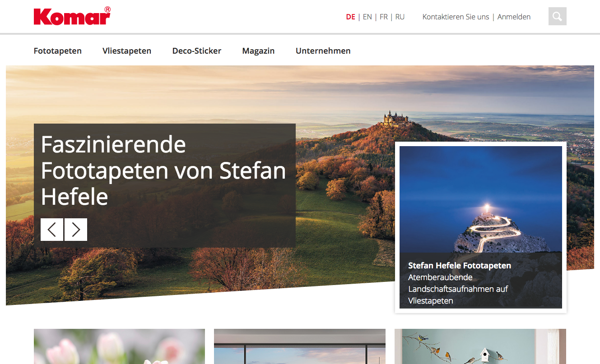Go to previous hero slide arrow
Viewport: 600px width, 364px height.
(52, 230)
